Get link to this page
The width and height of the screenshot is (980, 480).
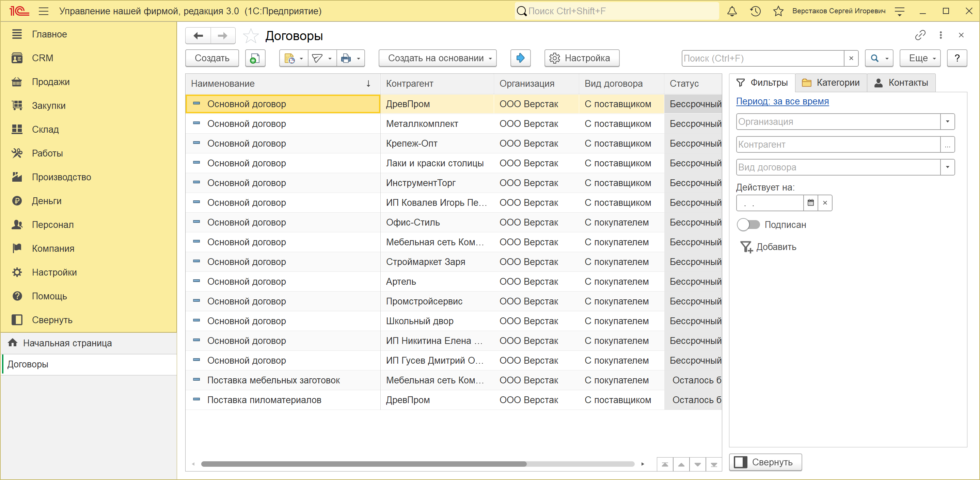tap(920, 35)
